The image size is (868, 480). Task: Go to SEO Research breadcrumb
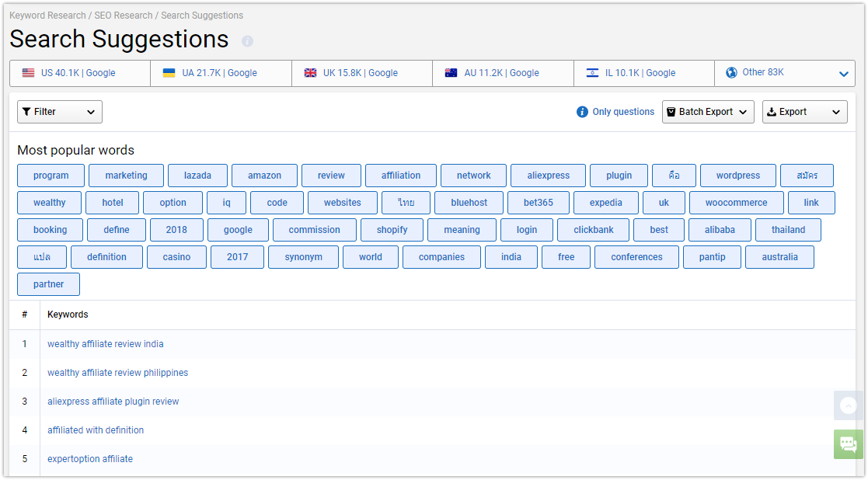(124, 16)
